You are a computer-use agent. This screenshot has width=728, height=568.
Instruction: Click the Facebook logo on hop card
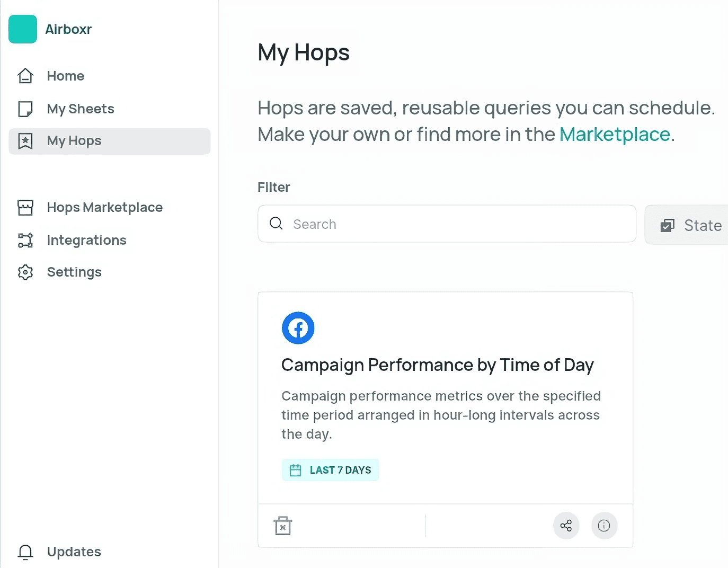pyautogui.click(x=298, y=328)
